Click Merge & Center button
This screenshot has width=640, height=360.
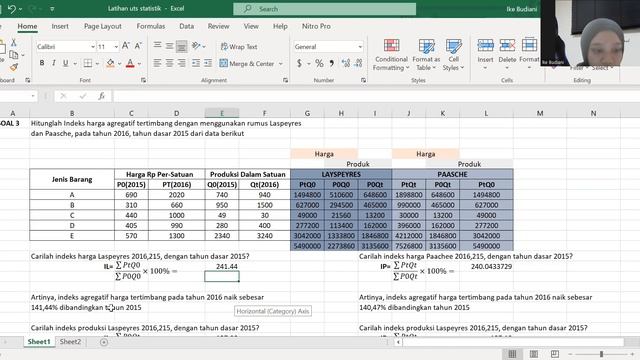[247, 64]
